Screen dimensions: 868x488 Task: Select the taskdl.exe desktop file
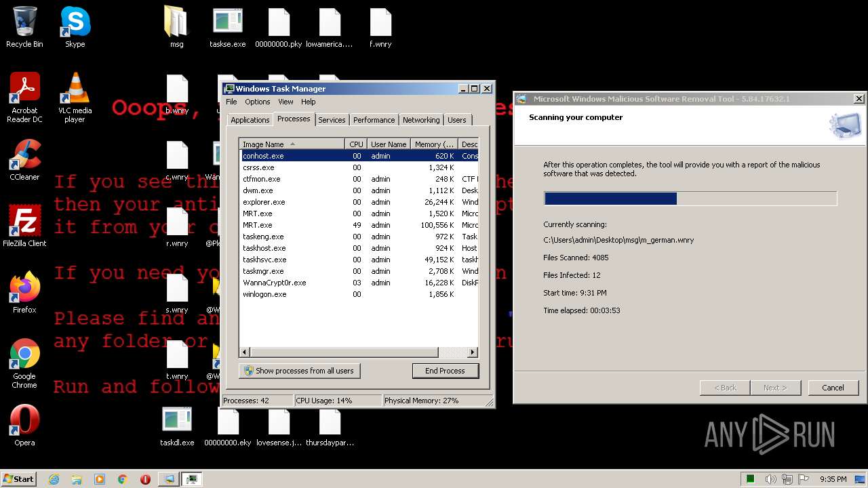point(177,427)
